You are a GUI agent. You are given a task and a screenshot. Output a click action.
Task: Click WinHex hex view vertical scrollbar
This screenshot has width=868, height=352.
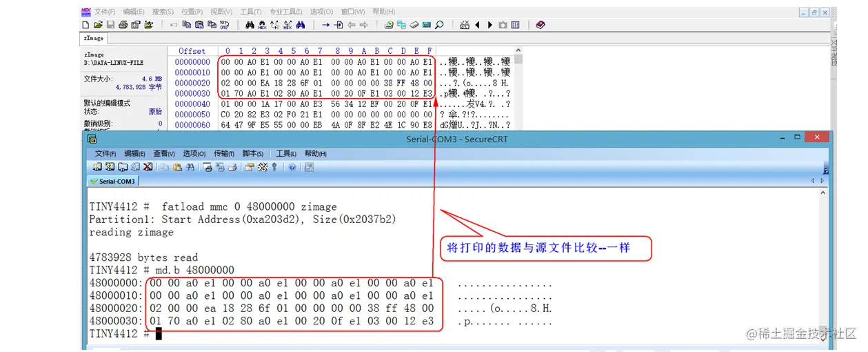coord(518,88)
